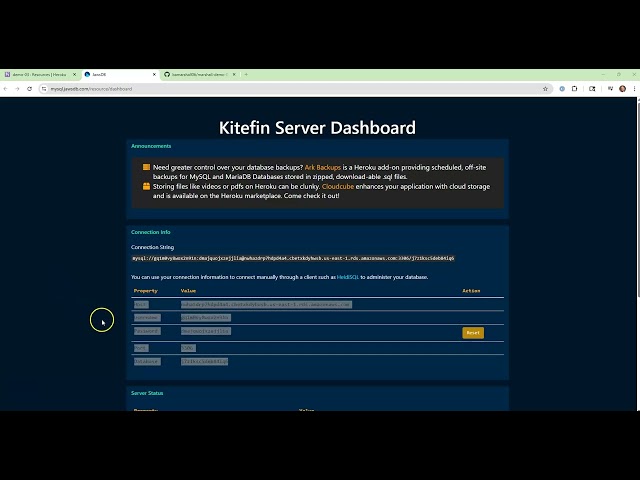Select the JawsDB browser tab
The width and height of the screenshot is (640, 480).
[115, 74]
